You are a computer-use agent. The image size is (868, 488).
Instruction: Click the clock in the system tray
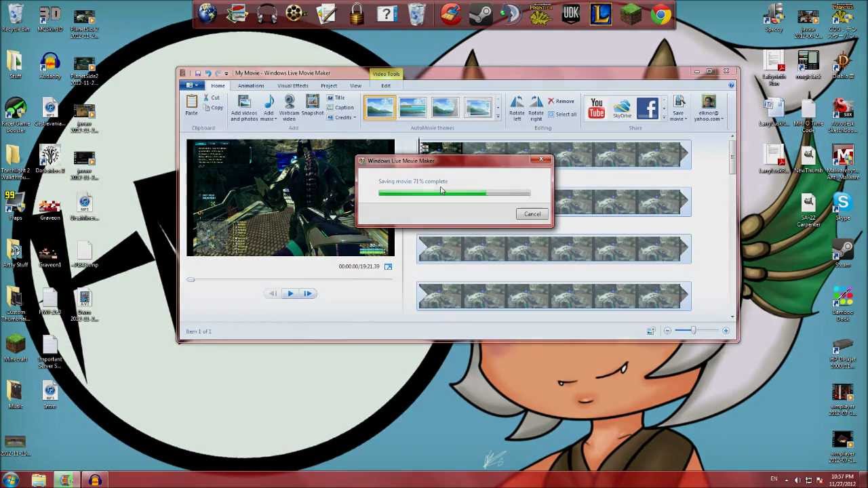pyautogui.click(x=843, y=481)
